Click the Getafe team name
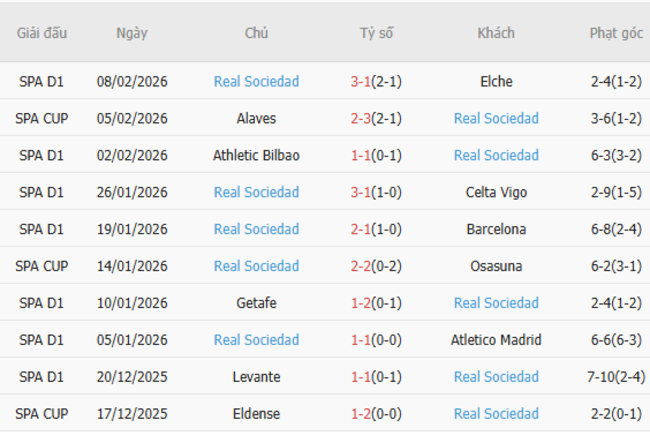650x443 pixels. click(256, 304)
